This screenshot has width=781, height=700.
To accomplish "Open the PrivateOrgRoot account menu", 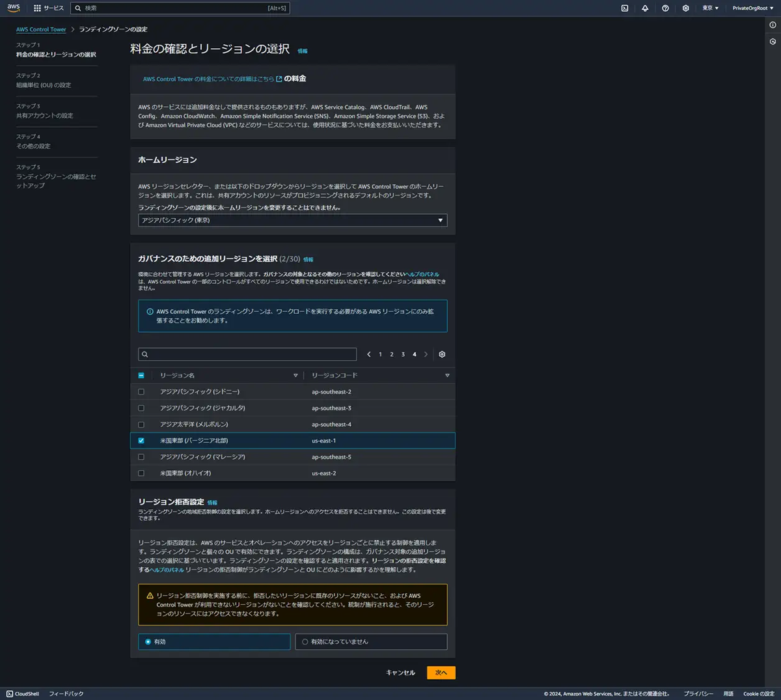I will 753,8.
